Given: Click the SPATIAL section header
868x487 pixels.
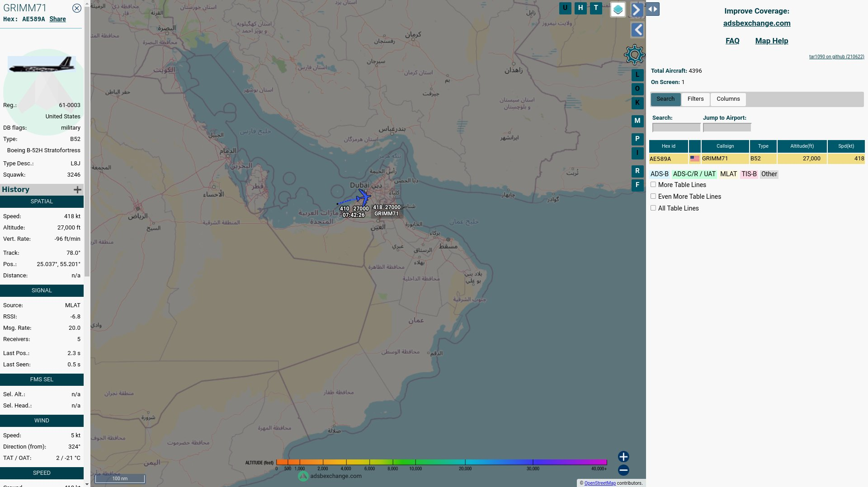Looking at the screenshot, I should (42, 201).
